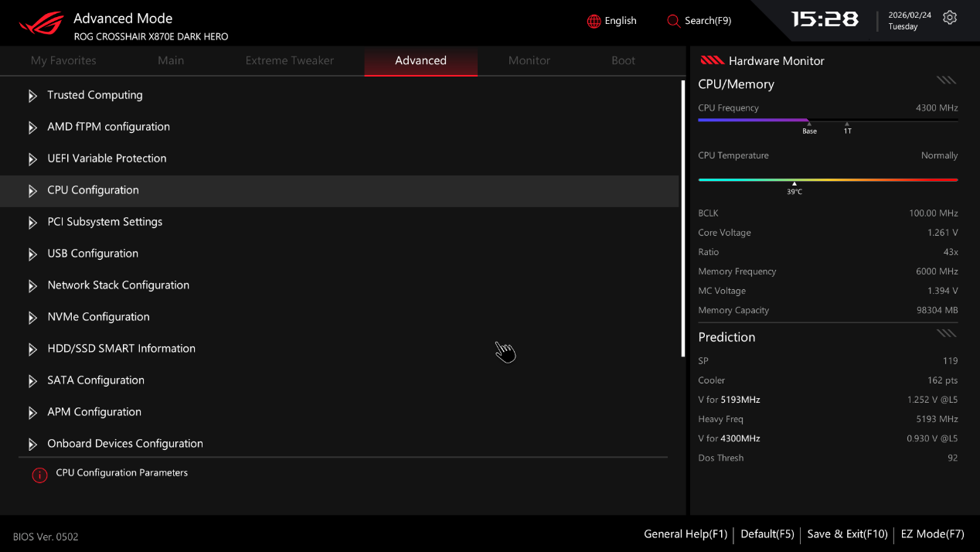Open the CPU Configuration submenu
This screenshot has height=552, width=980.
[93, 190]
